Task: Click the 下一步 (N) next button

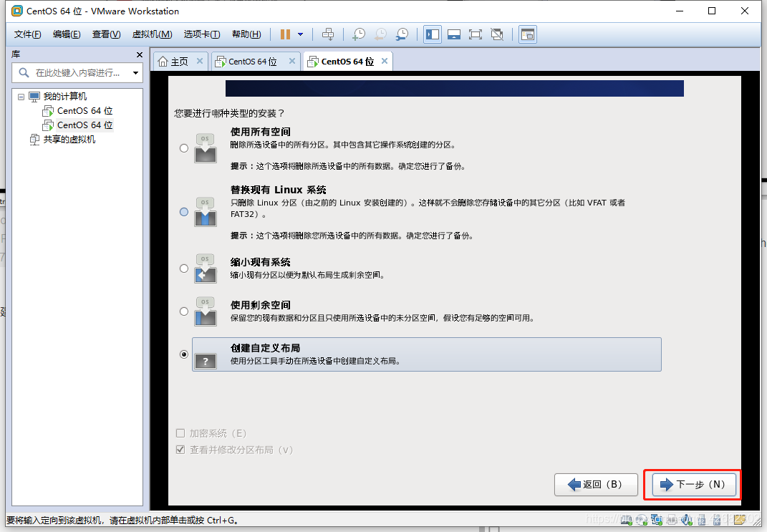Action: 694,485
